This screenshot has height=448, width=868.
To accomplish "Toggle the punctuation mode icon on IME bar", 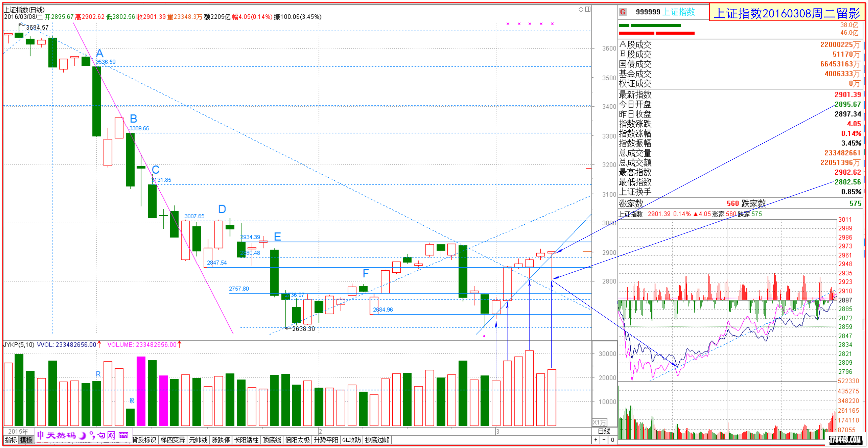I will 92,435.
